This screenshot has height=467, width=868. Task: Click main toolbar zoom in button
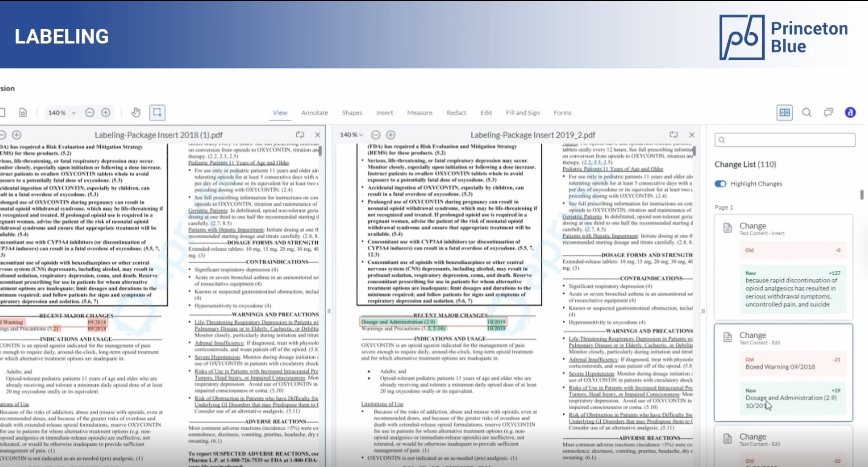pos(106,112)
